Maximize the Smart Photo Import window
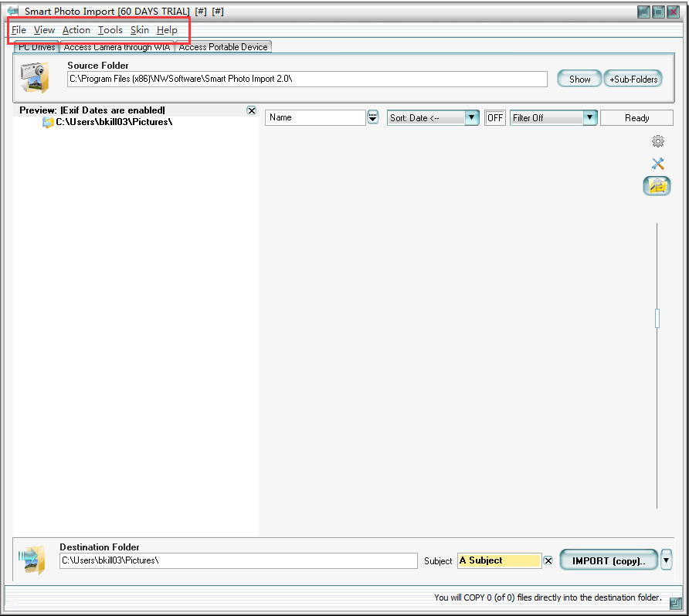The height and width of the screenshot is (616, 689). [658, 12]
